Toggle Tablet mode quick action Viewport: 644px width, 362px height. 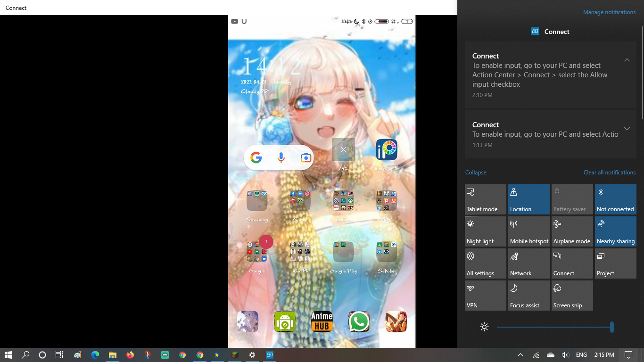(x=486, y=199)
